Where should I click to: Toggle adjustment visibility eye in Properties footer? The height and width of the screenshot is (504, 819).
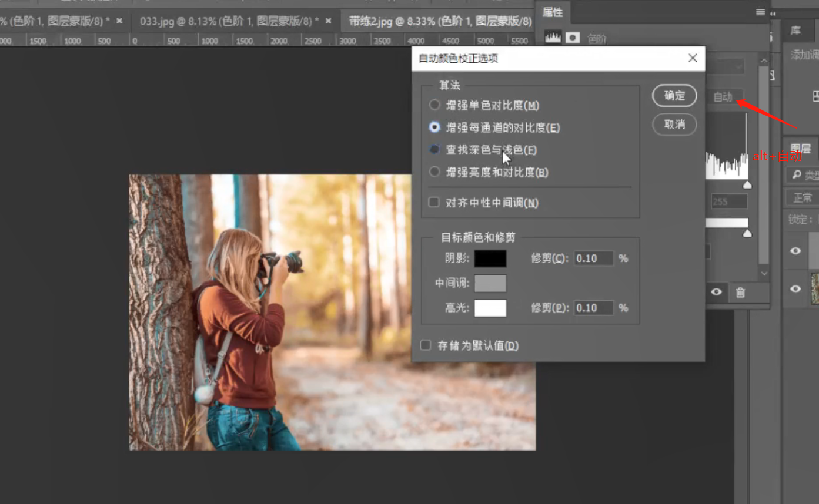coord(716,292)
